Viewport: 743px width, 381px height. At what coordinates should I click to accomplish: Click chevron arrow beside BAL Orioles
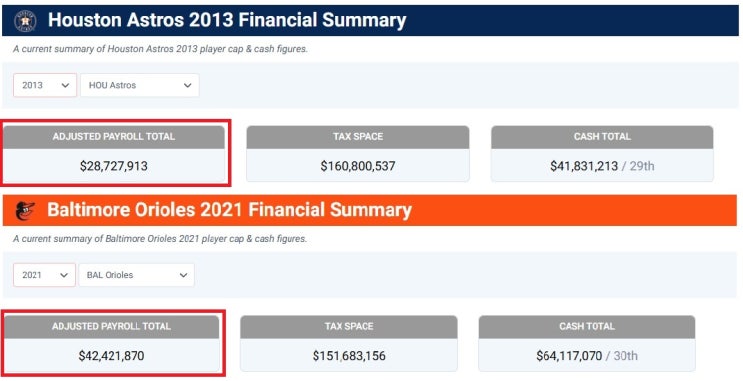pos(183,275)
